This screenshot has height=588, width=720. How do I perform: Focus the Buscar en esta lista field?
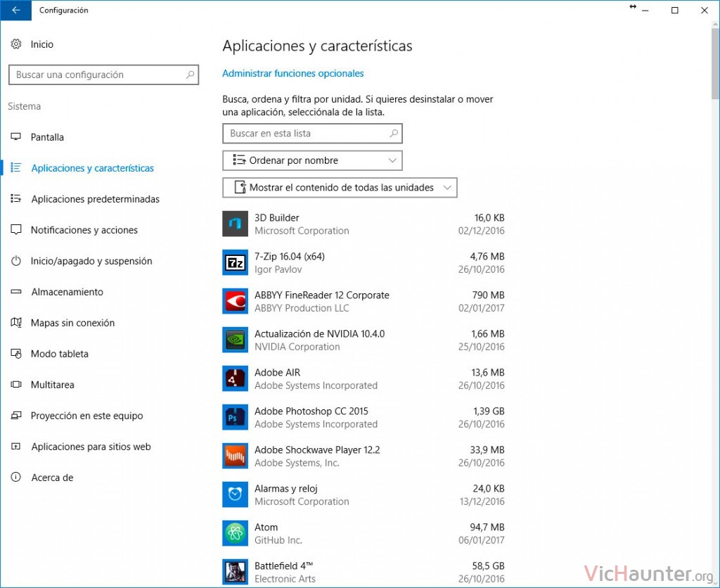click(312, 133)
